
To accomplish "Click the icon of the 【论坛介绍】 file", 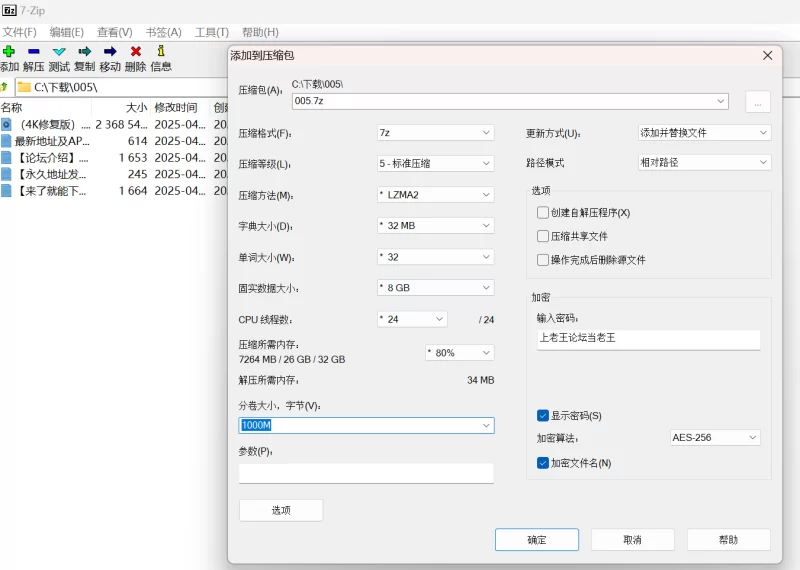I will (6, 157).
